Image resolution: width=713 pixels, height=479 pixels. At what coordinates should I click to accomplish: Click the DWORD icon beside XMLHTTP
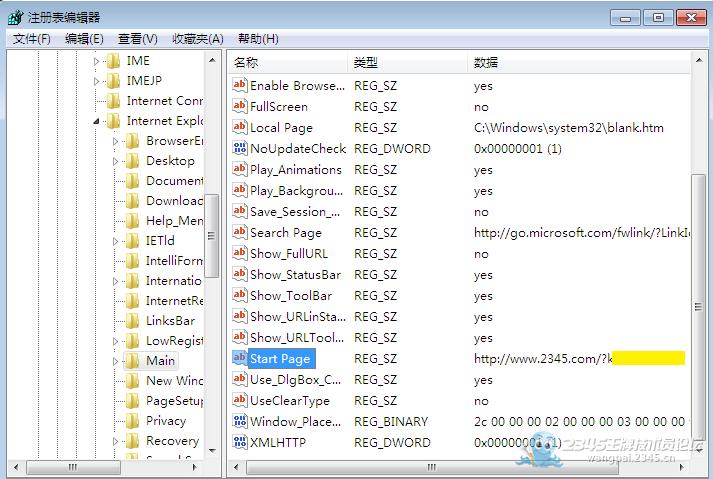point(240,442)
